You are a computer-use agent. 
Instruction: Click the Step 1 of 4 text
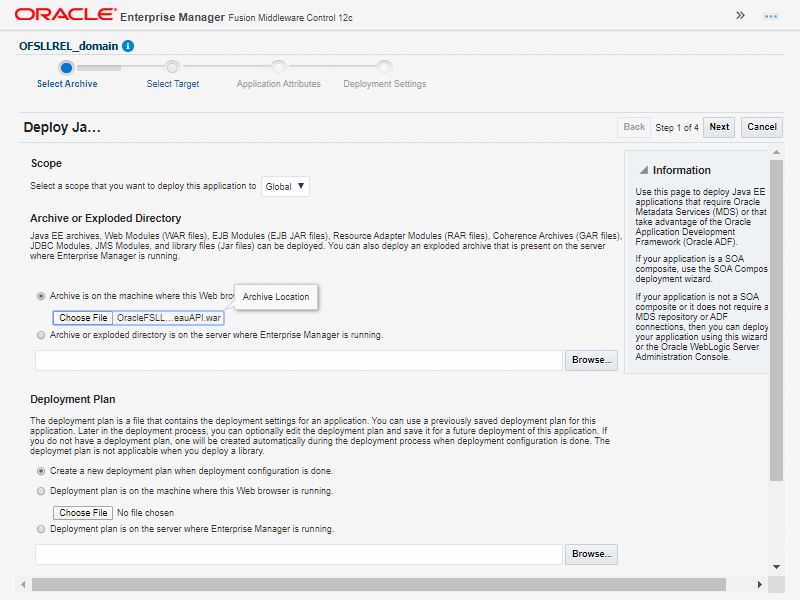677,128
